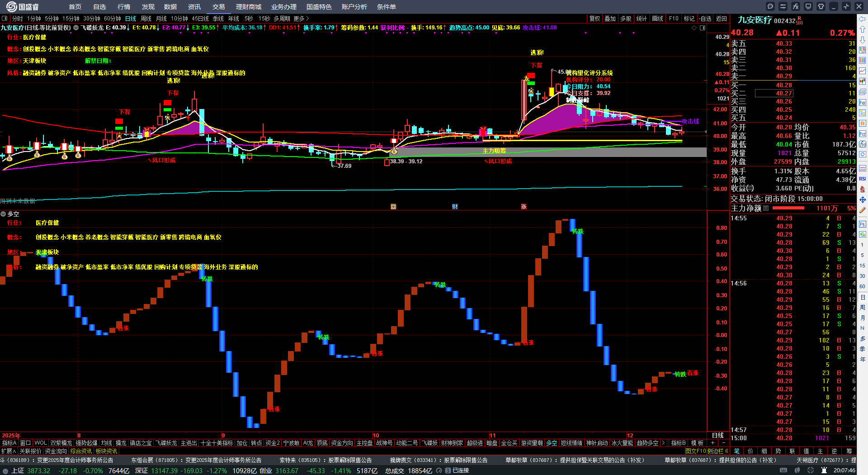The image size is (868, 475).
Task: Open the 图文F10 link
Action: [695, 451]
